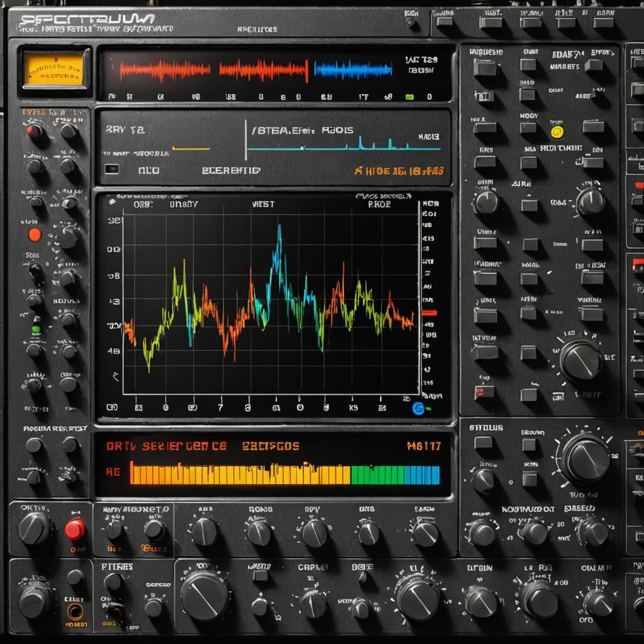Select the red waveform at the top display's left
The height and width of the screenshot is (644, 644).
pyautogui.click(x=164, y=70)
